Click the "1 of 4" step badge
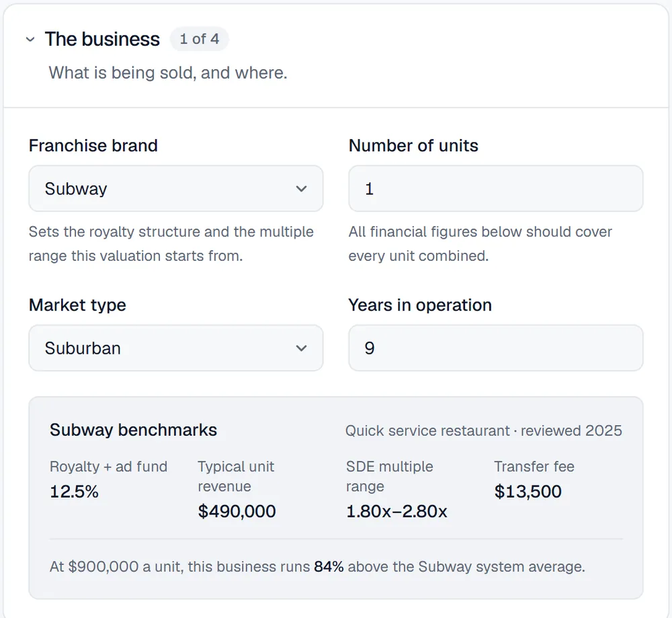Viewport: 672px width, 618px height. point(200,39)
